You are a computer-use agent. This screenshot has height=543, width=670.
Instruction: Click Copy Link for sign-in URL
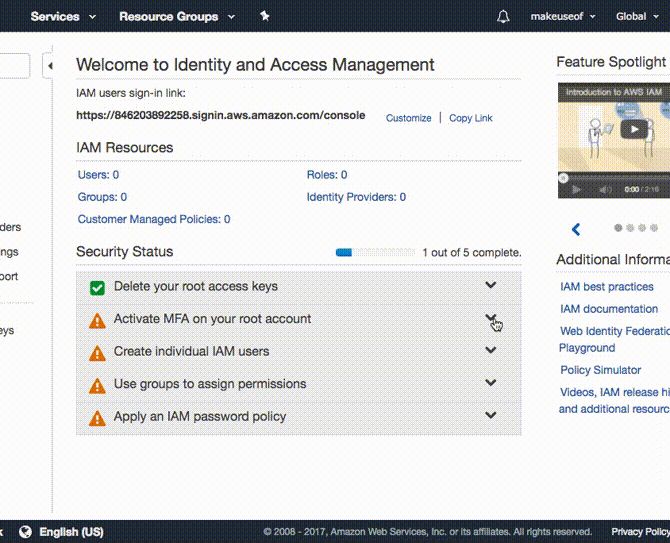[x=470, y=118]
